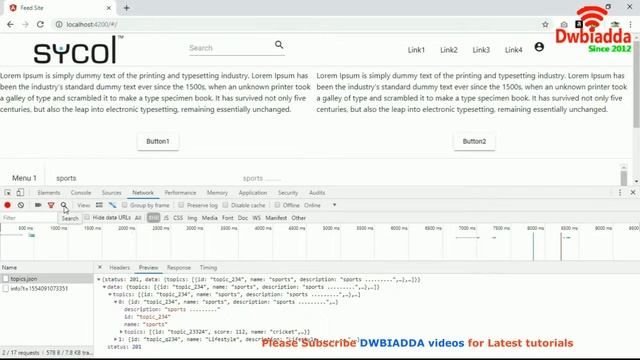The height and width of the screenshot is (360, 640).
Task: Expand nested topics array with cricket
Action: click(121, 332)
